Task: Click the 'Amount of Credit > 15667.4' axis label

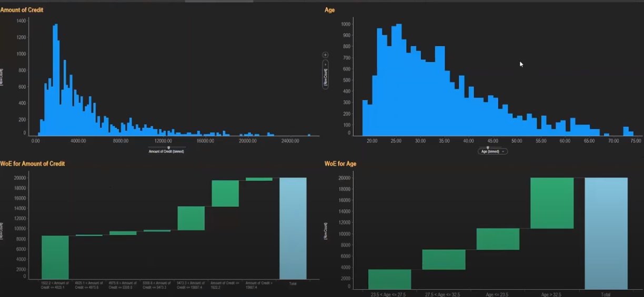Action: pyautogui.click(x=259, y=285)
